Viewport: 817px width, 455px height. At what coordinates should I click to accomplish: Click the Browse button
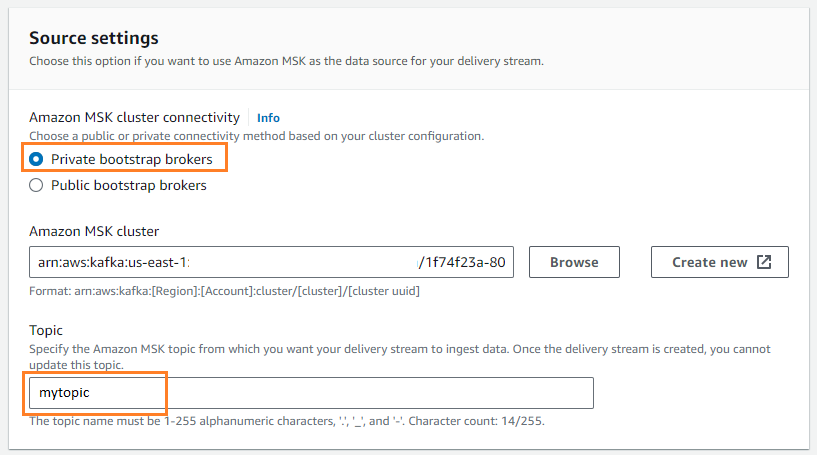(574, 262)
